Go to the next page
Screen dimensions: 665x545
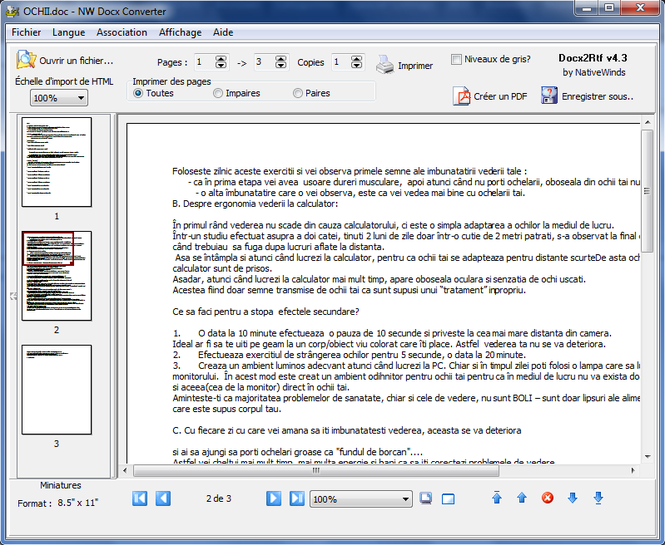coord(274,498)
